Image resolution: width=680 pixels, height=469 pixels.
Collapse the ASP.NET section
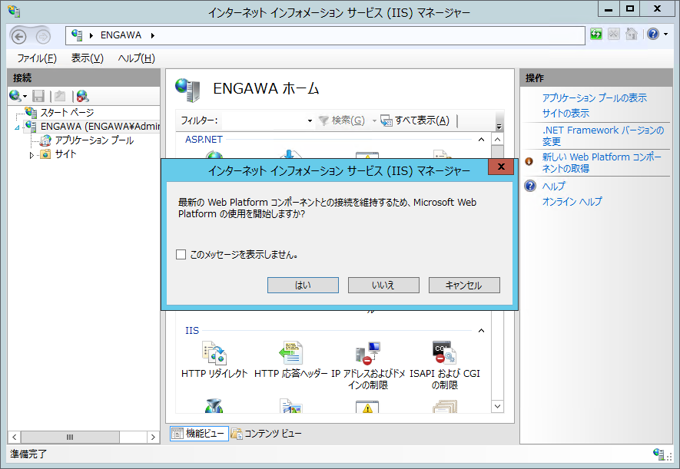click(481, 140)
